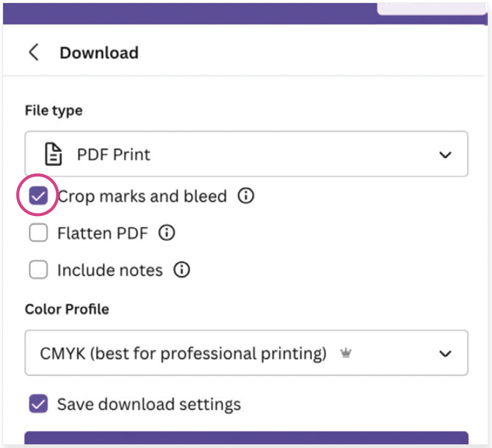Viewport: 492px width, 448px height.
Task: Select the CMYK professional printing text
Action: 183,353
